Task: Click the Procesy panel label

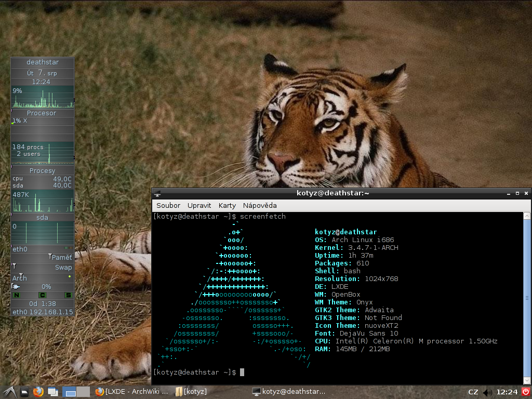Action: (43, 170)
